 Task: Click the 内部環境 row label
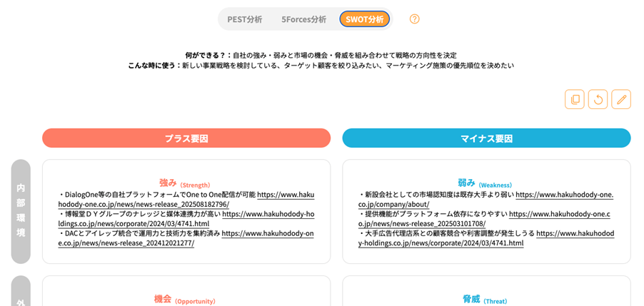click(21, 211)
